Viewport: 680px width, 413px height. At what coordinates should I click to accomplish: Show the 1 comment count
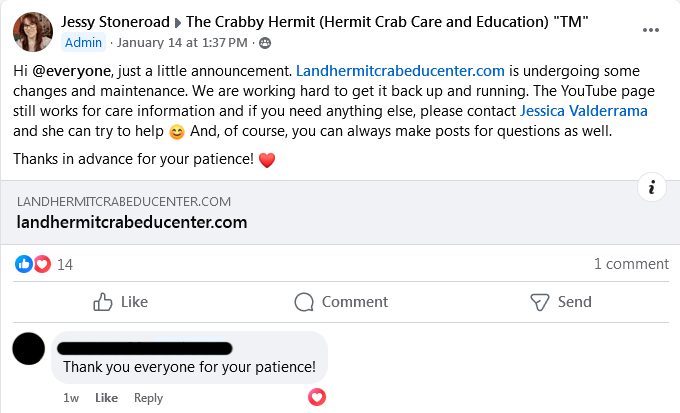click(x=630, y=264)
